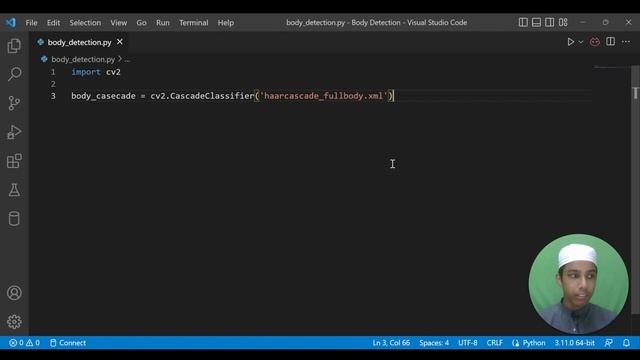The height and width of the screenshot is (360, 640).
Task: Toggle the bottom panel layout
Action: 536,22
